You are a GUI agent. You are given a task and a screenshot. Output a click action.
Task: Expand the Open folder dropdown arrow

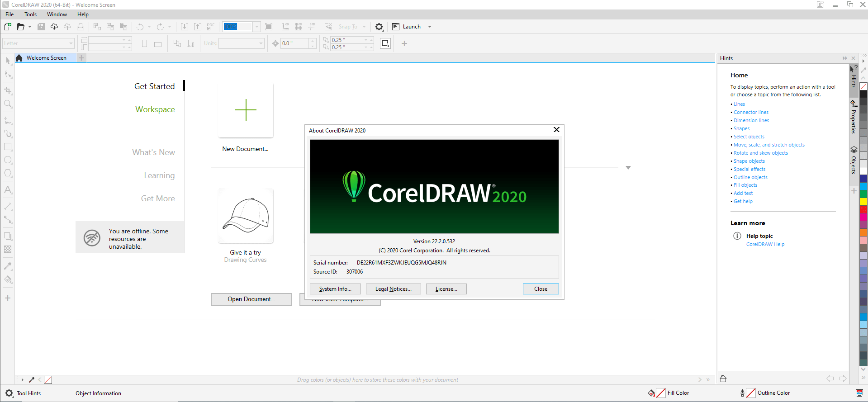[x=30, y=27]
